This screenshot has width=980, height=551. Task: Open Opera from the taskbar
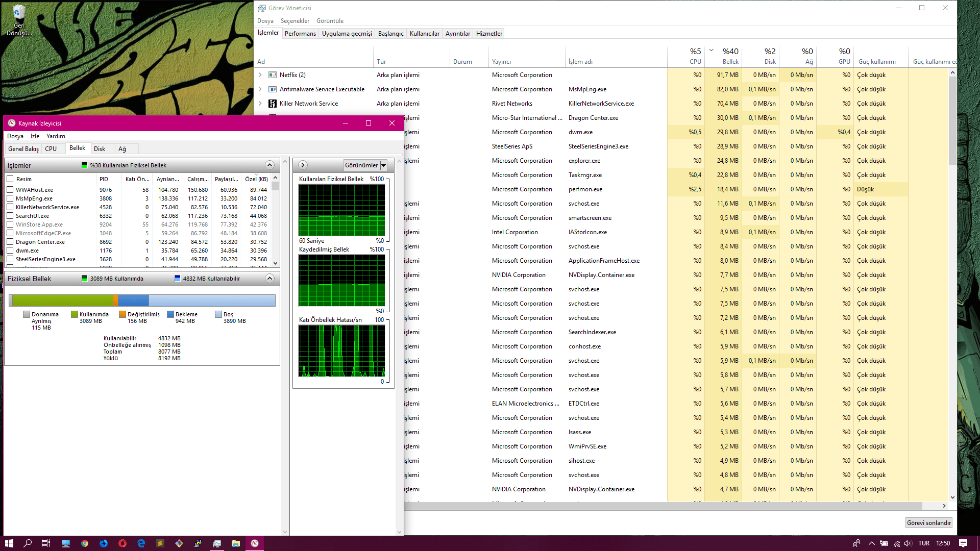[x=122, y=543]
